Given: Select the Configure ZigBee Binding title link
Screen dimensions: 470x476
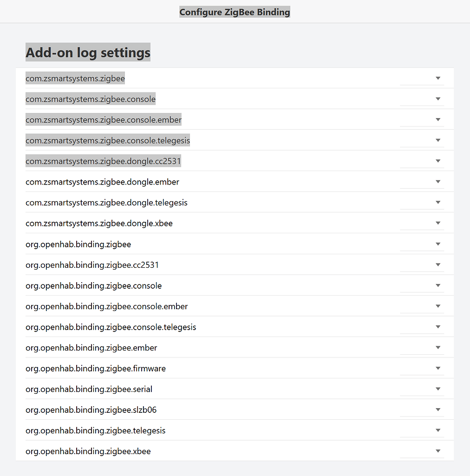Looking at the screenshot, I should (235, 12).
